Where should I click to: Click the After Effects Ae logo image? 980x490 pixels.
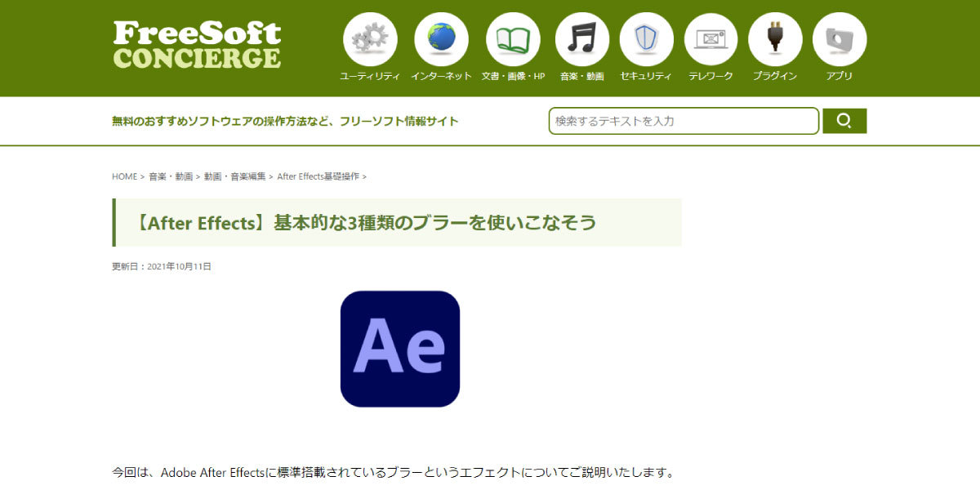[x=400, y=349]
